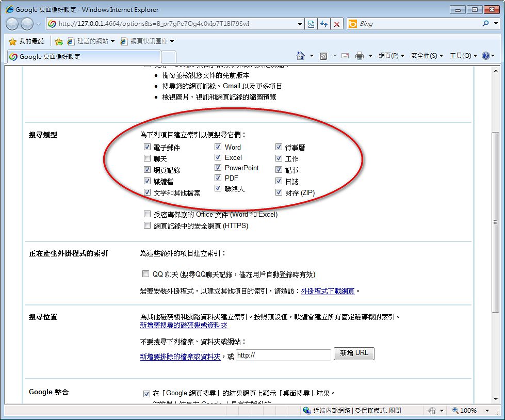The width and height of the screenshot is (505, 420).
Task: Open the 安全性(S) menu
Action: tap(427, 56)
